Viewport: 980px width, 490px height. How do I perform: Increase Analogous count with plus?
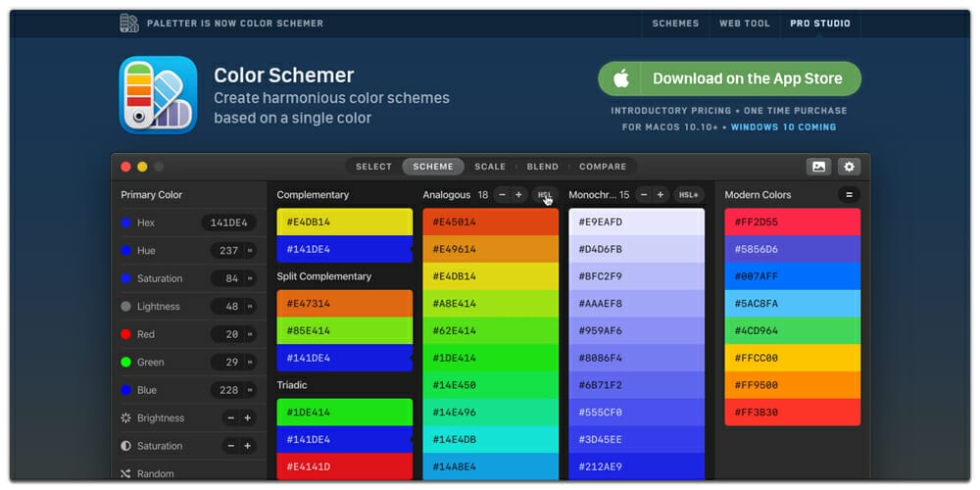click(518, 195)
